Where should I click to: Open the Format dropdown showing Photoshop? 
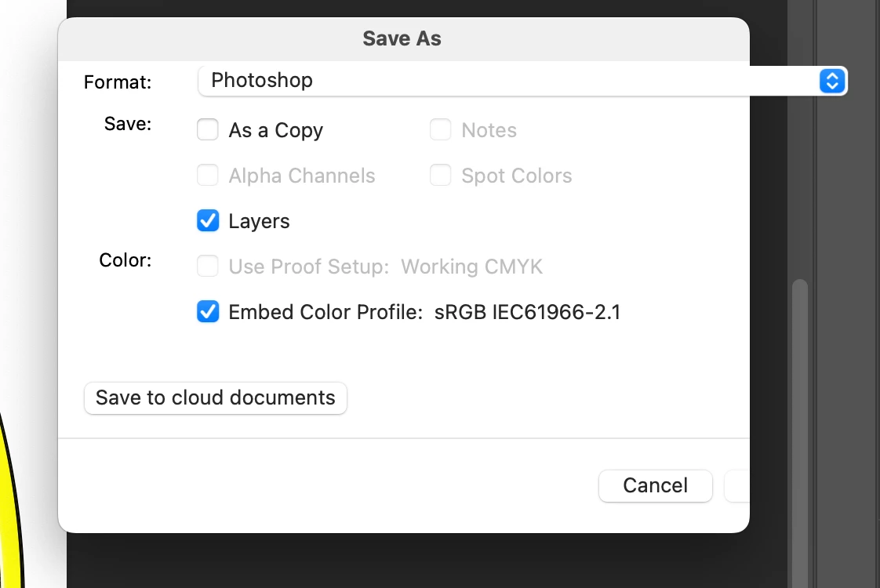point(522,81)
